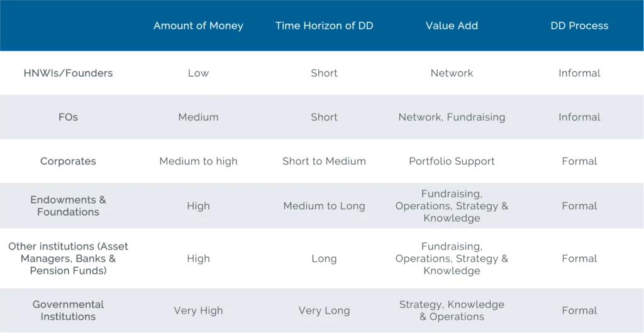Click the Medium to Long cell
The image size is (644, 333).
point(324,206)
